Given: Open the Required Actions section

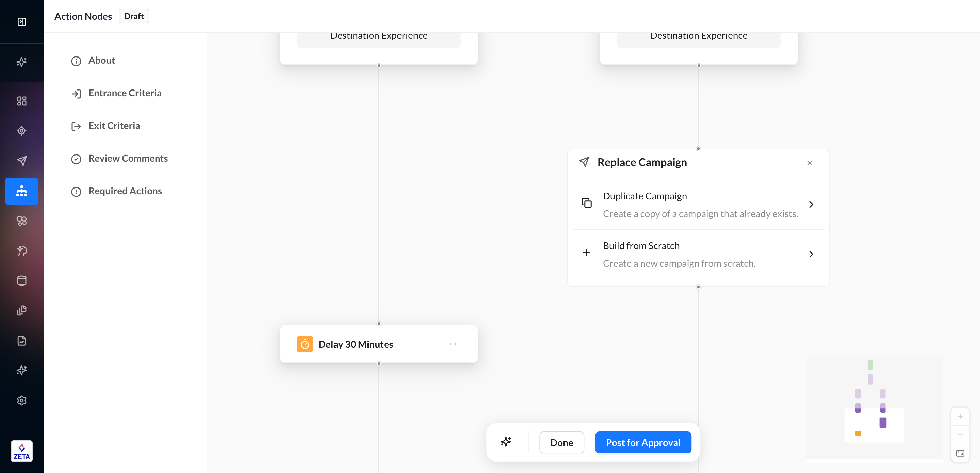Looking at the screenshot, I should (x=125, y=191).
